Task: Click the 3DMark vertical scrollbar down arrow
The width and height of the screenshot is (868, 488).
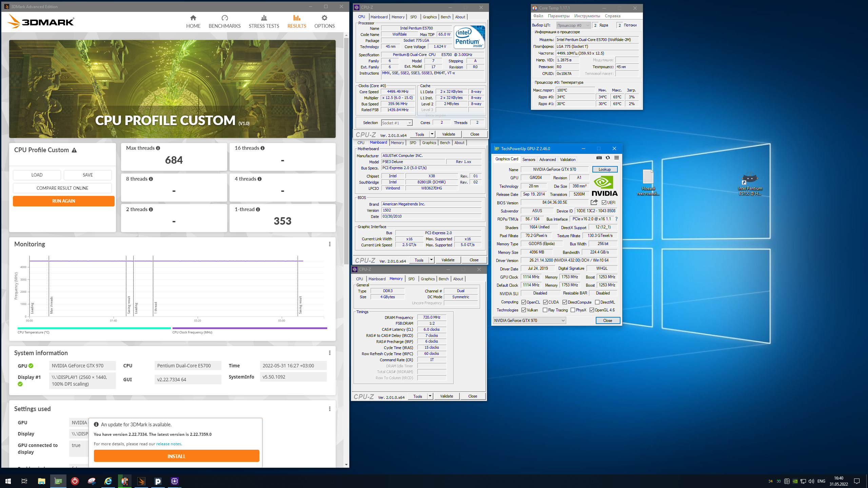Action: pos(346,465)
